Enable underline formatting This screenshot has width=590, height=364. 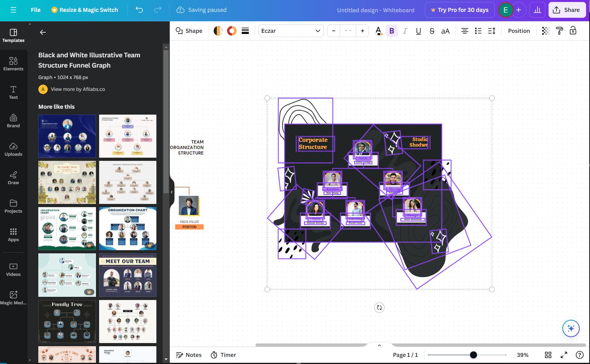418,30
